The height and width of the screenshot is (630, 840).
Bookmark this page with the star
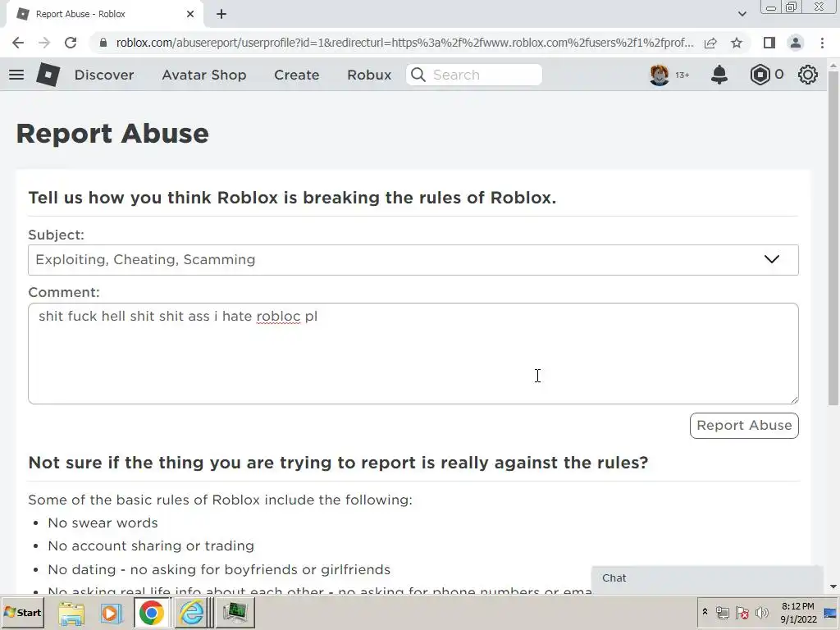(x=737, y=43)
